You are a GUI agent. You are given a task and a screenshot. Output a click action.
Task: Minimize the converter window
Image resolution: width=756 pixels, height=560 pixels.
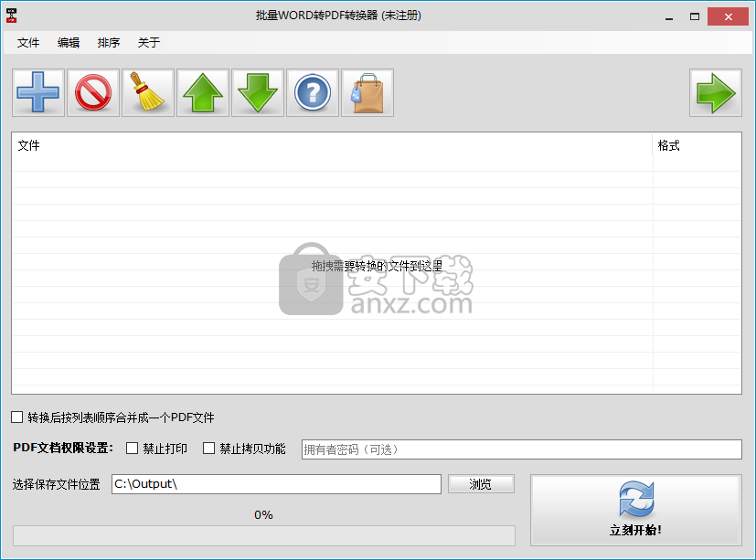pyautogui.click(x=669, y=16)
